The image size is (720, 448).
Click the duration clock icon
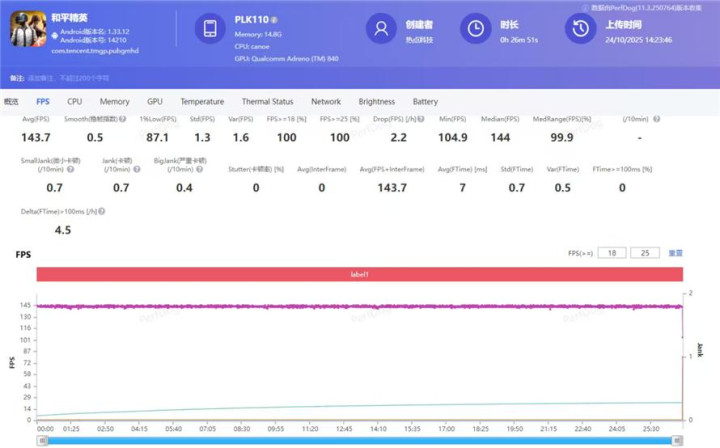[476, 28]
